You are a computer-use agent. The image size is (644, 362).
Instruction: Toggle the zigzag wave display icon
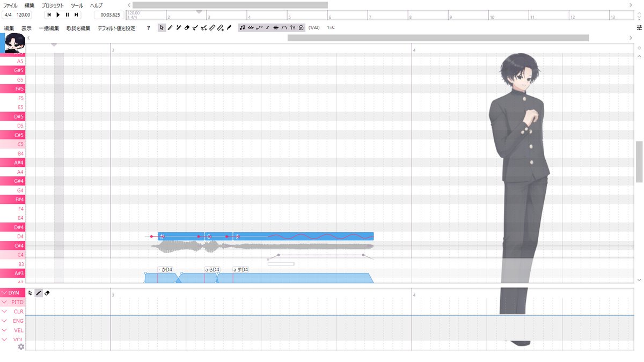point(251,27)
